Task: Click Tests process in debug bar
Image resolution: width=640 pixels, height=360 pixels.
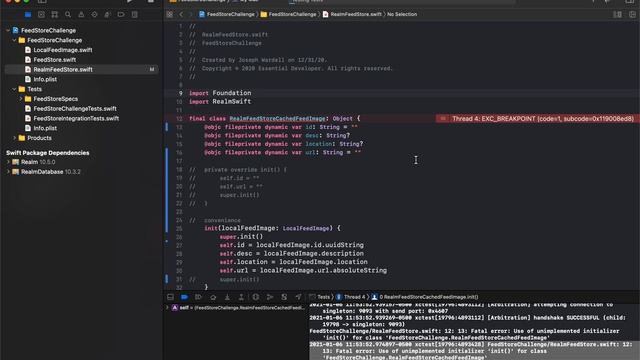Action: click(320, 297)
